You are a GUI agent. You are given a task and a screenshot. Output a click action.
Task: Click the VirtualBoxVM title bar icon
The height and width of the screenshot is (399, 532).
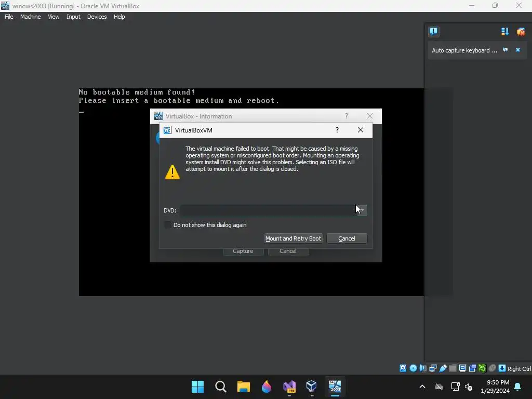167,130
